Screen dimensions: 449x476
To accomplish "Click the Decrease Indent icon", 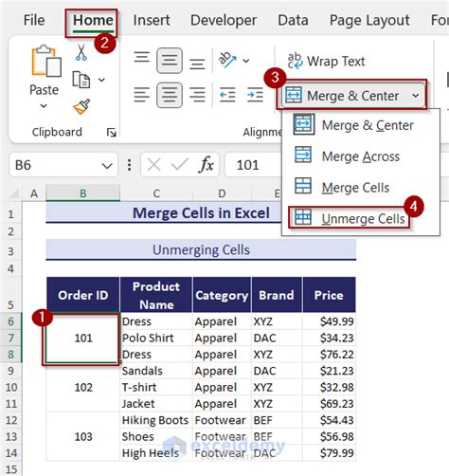I will [x=227, y=95].
